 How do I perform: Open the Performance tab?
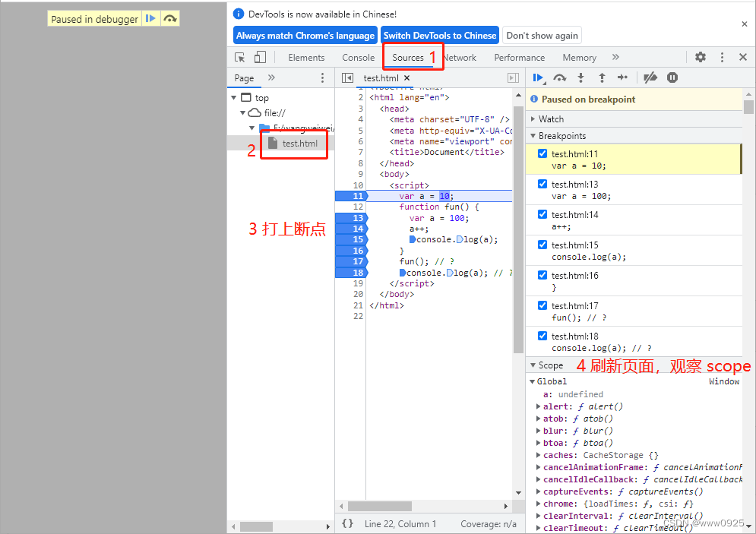pos(519,58)
